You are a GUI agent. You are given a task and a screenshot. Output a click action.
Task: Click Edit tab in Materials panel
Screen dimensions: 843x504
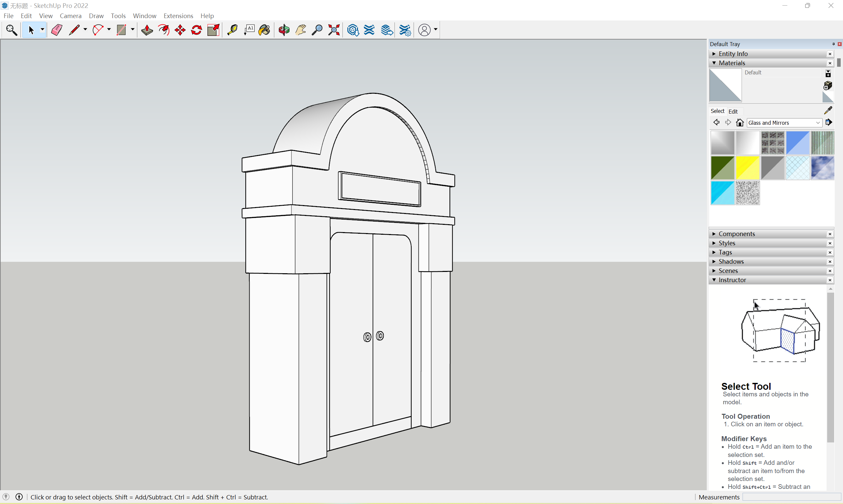coord(733,111)
